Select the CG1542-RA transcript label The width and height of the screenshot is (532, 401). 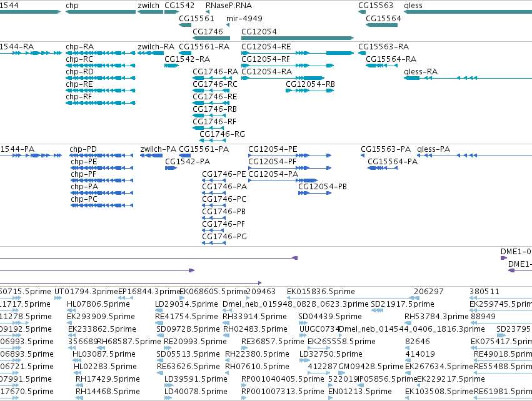(x=188, y=59)
